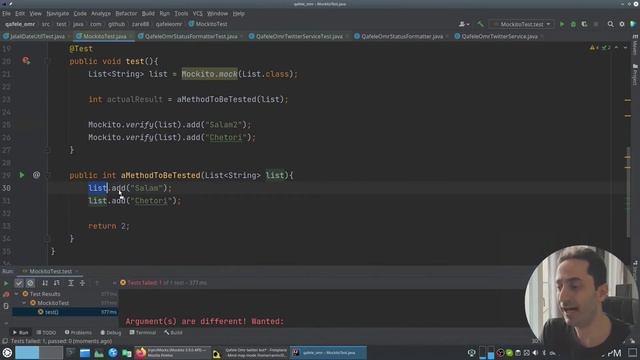Viewport: 640px width, 360px height.
Task: Collapse all test results icon
Action: (x=82, y=283)
